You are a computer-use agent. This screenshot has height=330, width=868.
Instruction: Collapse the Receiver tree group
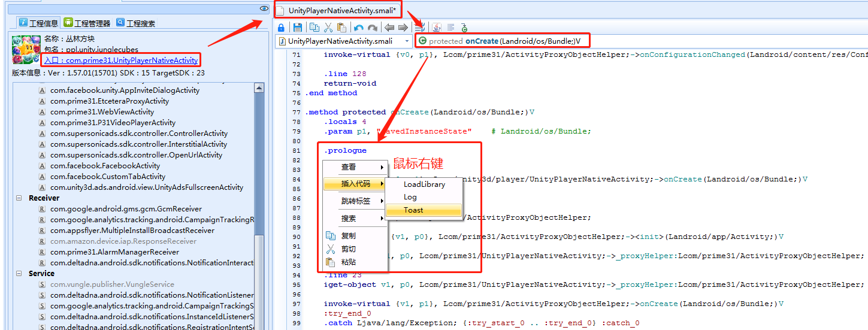[x=19, y=198]
